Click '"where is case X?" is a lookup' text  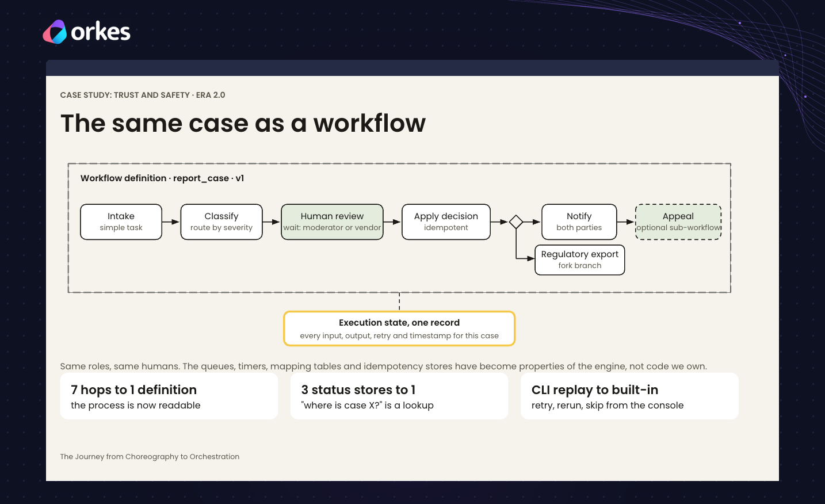(x=368, y=405)
